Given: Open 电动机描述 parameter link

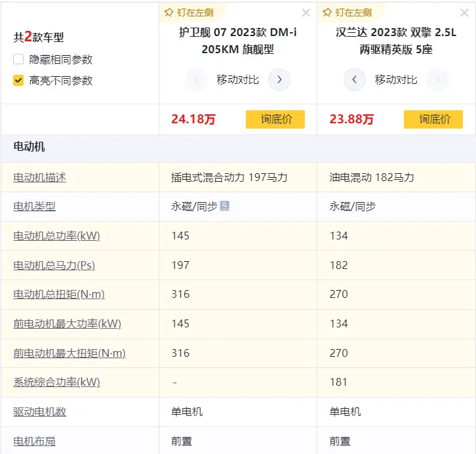Looking at the screenshot, I should click(x=39, y=177).
